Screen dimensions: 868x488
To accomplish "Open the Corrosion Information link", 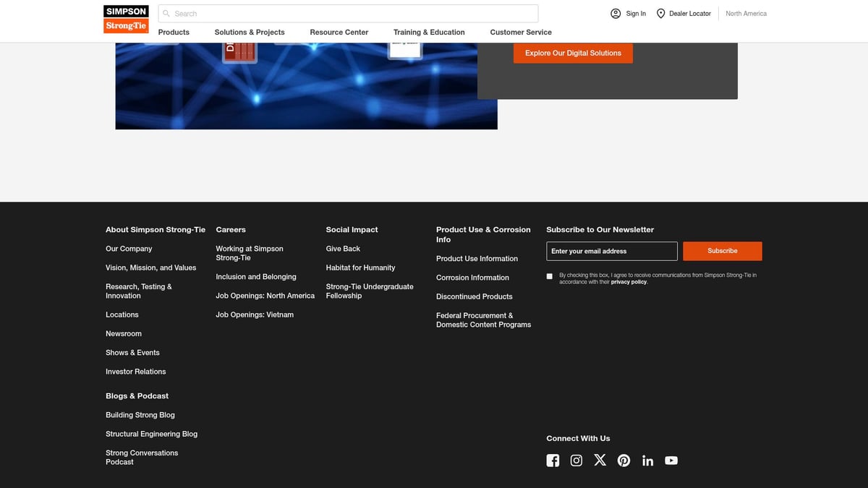I will point(472,278).
